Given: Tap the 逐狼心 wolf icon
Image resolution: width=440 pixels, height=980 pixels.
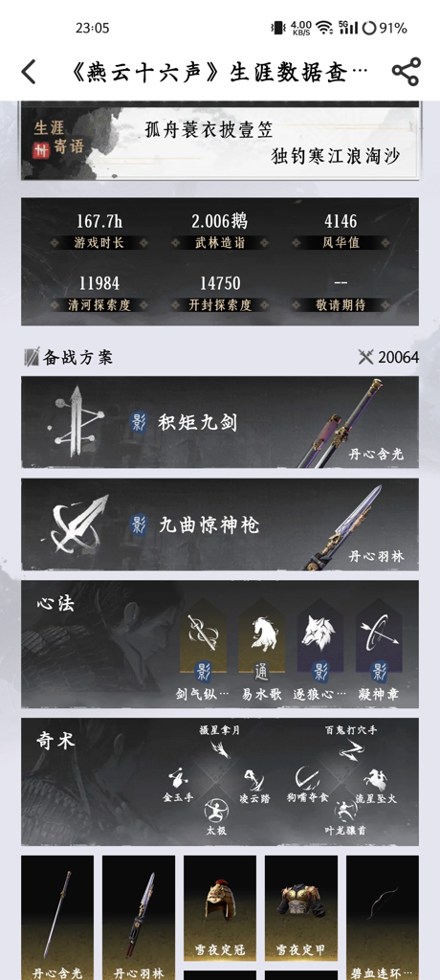Looking at the screenshot, I should click(319, 634).
